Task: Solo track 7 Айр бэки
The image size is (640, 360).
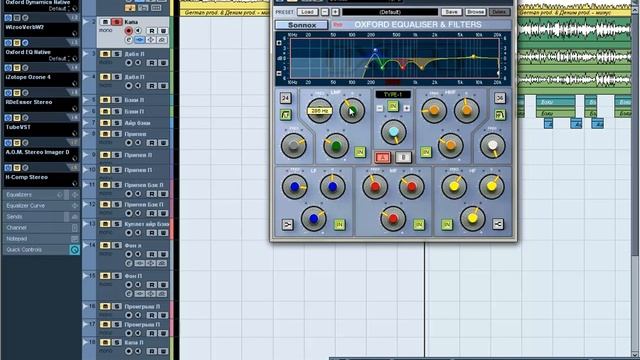Action: coord(117,122)
